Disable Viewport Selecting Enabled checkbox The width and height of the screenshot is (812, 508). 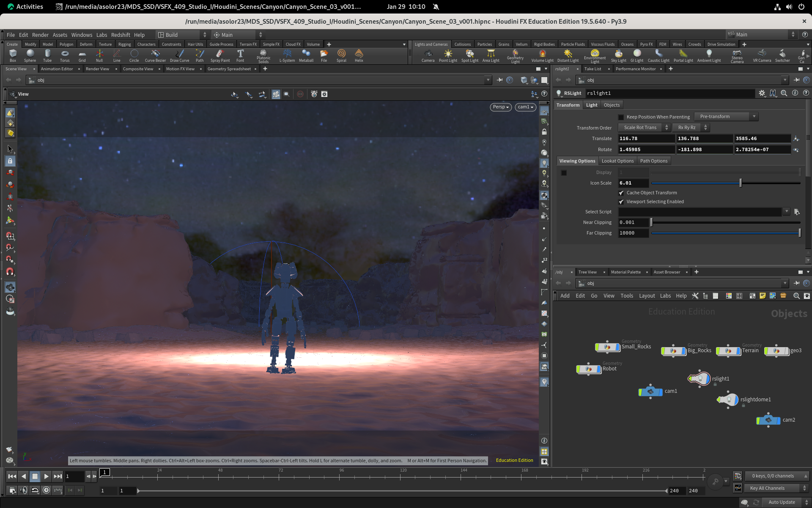[621, 202]
